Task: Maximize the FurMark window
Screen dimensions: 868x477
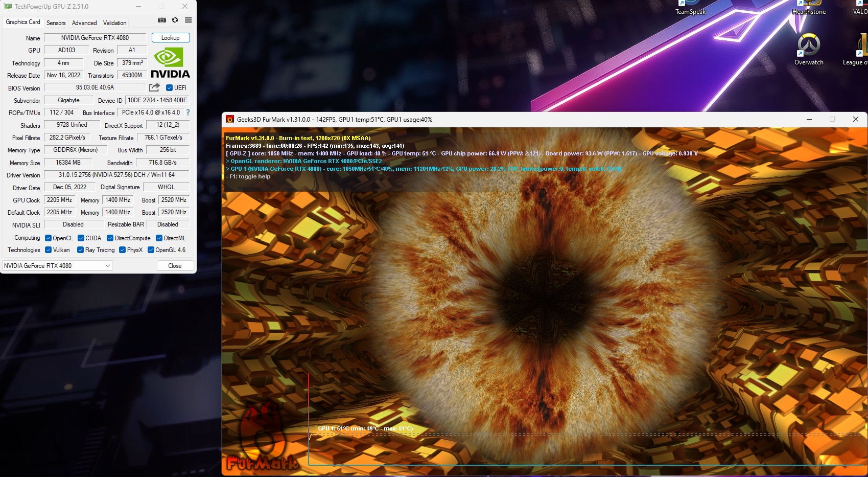Action: point(832,119)
